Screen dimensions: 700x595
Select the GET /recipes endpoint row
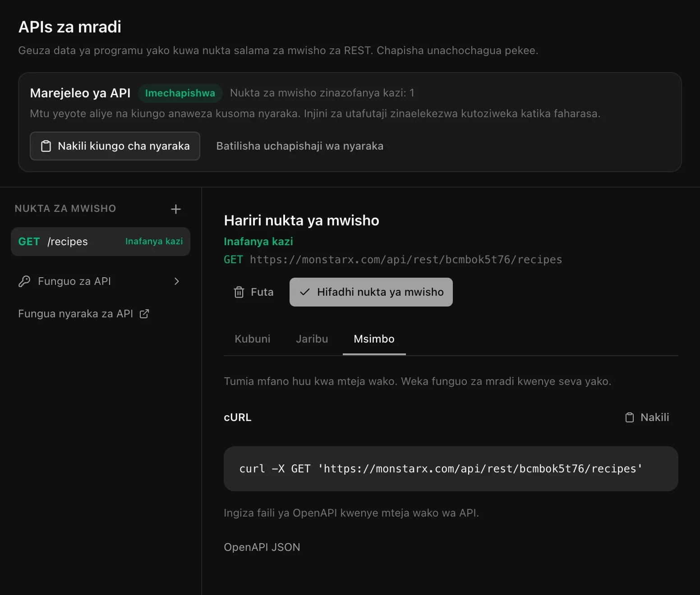click(101, 242)
